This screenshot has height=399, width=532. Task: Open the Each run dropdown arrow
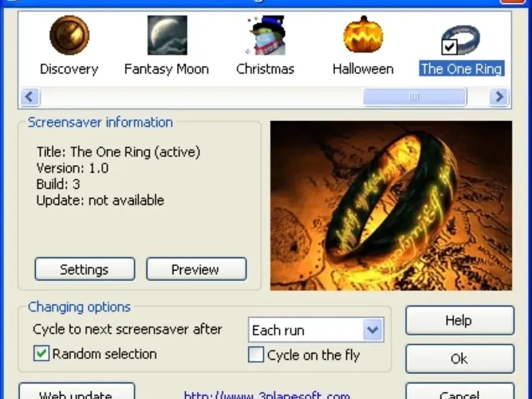(373, 329)
